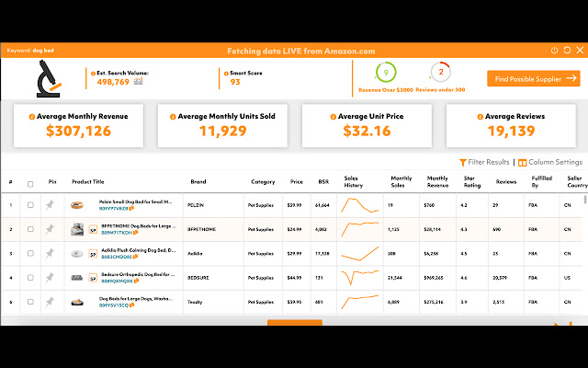
Task: Click the Fulfilled By column header
Action: coord(542,182)
